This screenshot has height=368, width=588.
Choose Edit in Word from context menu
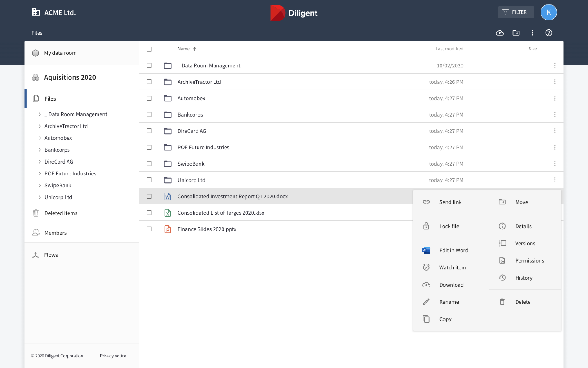(x=449, y=250)
